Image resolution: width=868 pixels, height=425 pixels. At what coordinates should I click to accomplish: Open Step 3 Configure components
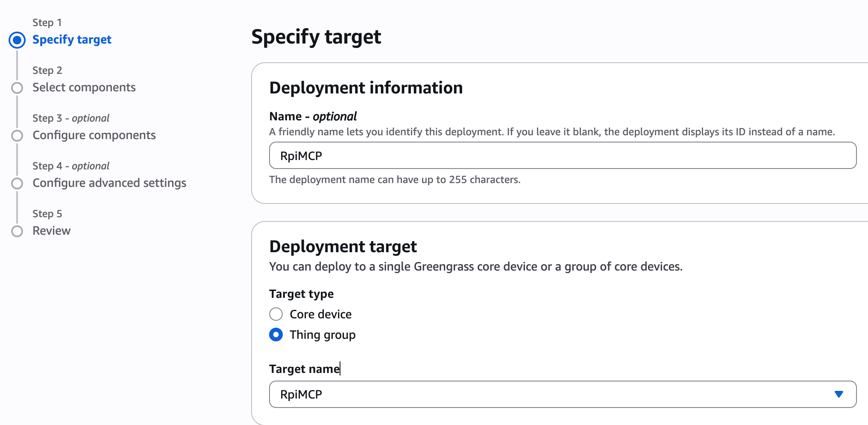click(94, 135)
